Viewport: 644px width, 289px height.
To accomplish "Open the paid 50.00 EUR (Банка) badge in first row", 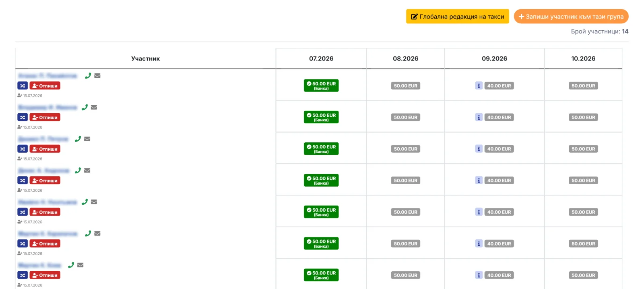I will point(321,85).
